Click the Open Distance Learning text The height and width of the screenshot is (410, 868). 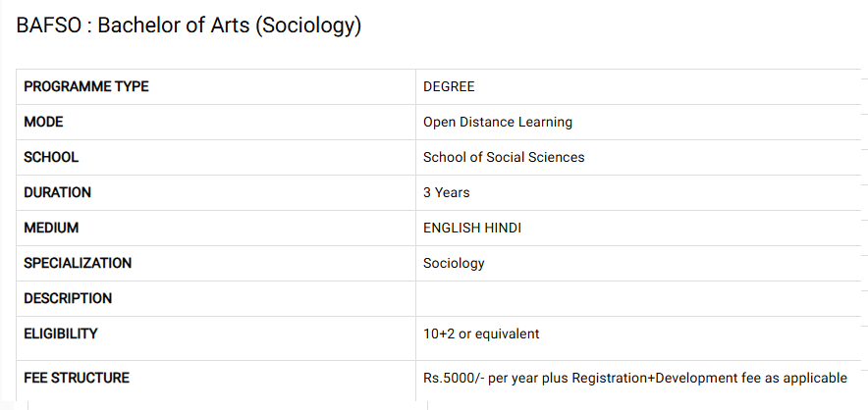click(498, 122)
